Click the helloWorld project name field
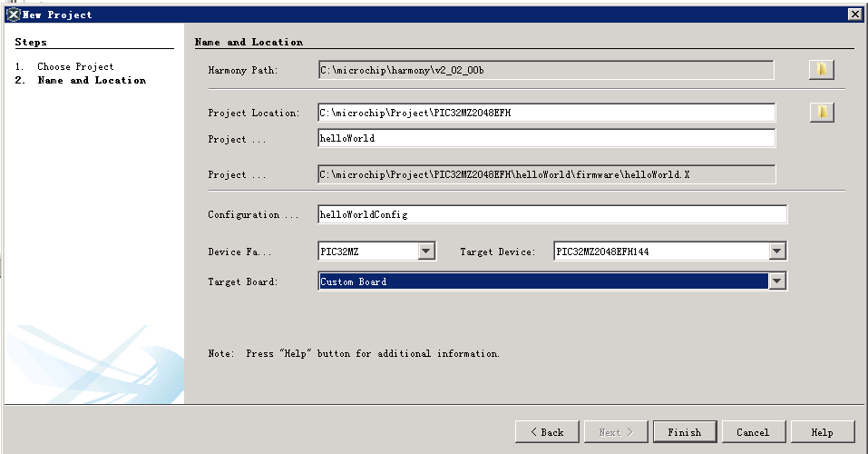 click(x=547, y=138)
